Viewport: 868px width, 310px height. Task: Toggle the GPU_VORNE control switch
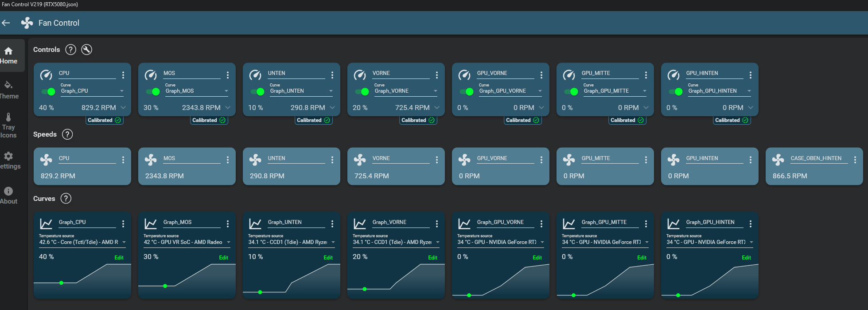point(466,92)
